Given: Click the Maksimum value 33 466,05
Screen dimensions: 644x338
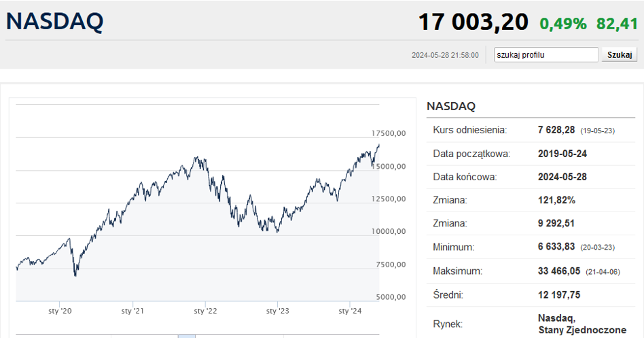Looking at the screenshot, I should (x=558, y=271).
